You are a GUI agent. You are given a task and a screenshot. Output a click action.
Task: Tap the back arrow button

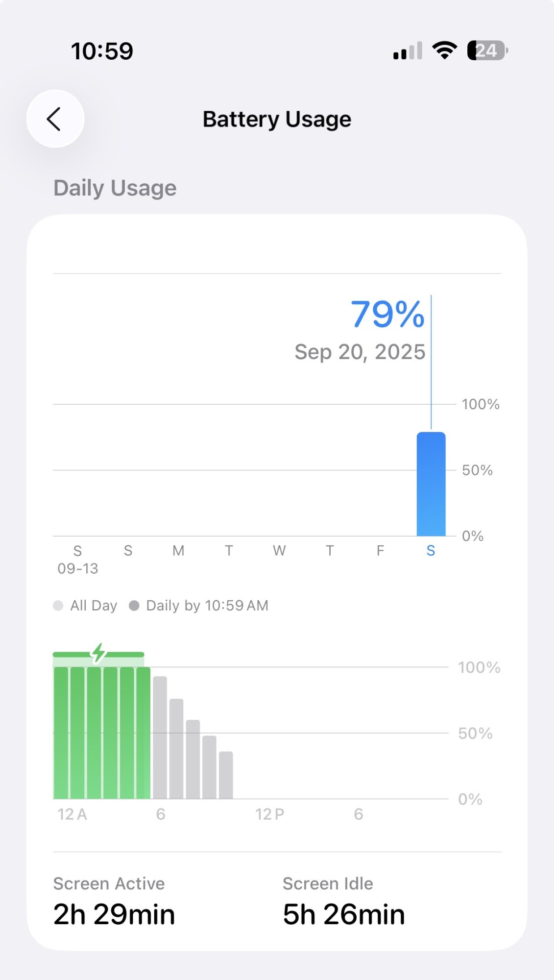(55, 119)
